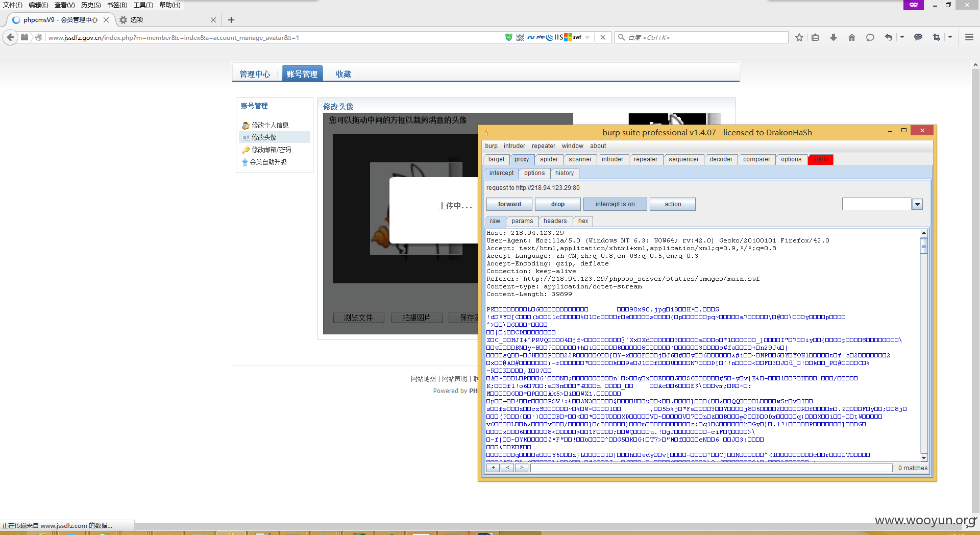Click the undo arrow icon in browser toolbar
The width and height of the screenshot is (980, 535).
pos(889,37)
